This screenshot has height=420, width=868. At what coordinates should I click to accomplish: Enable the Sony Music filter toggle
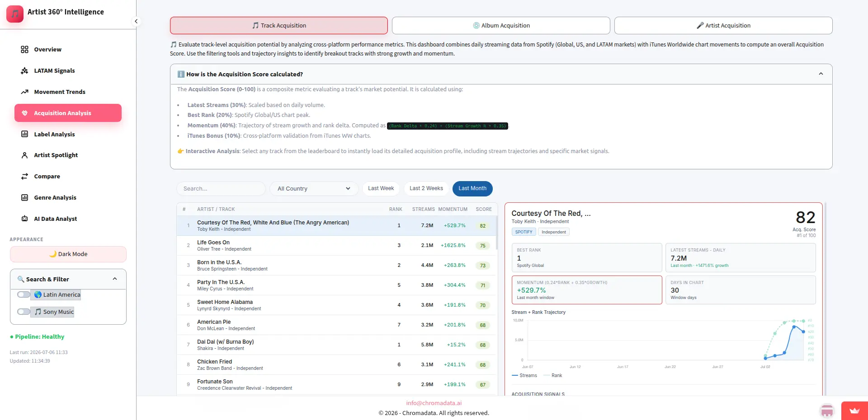pyautogui.click(x=24, y=312)
